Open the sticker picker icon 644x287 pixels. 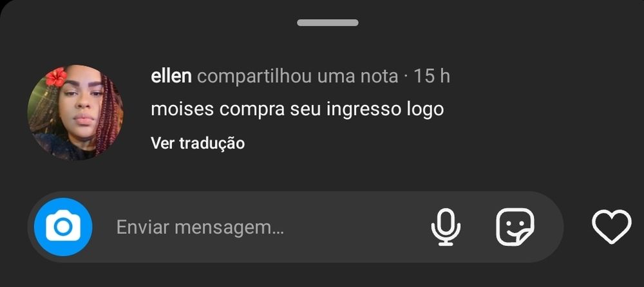[x=515, y=227]
